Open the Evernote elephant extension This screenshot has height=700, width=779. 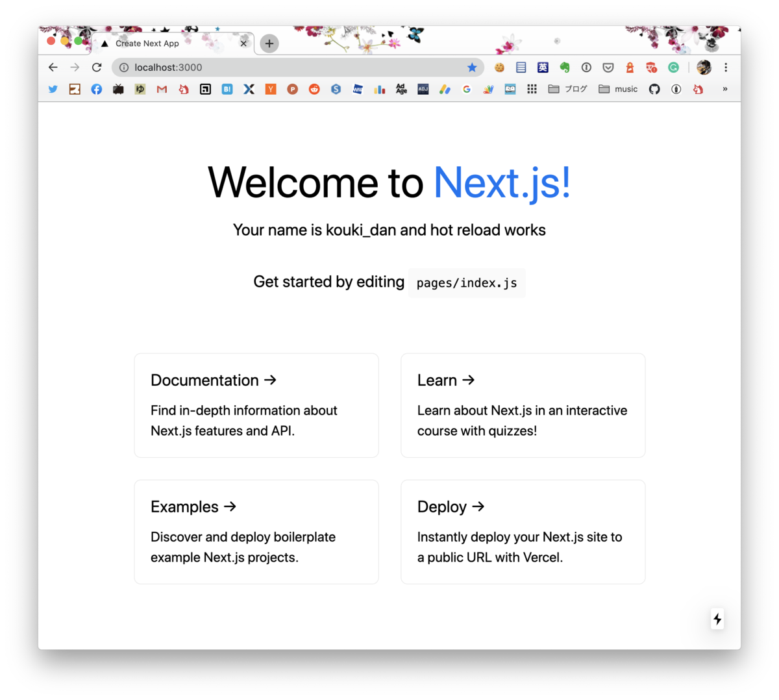tap(565, 68)
